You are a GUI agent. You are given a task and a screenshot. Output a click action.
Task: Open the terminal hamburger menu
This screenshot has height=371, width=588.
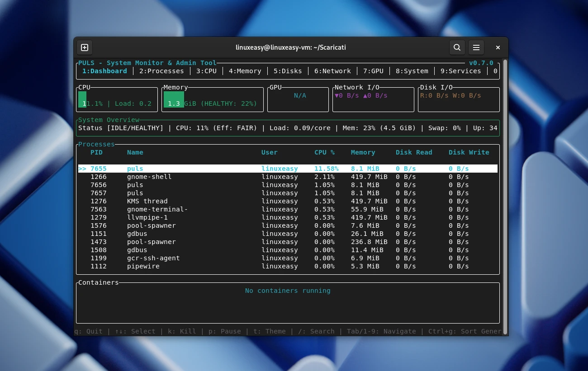tap(476, 47)
